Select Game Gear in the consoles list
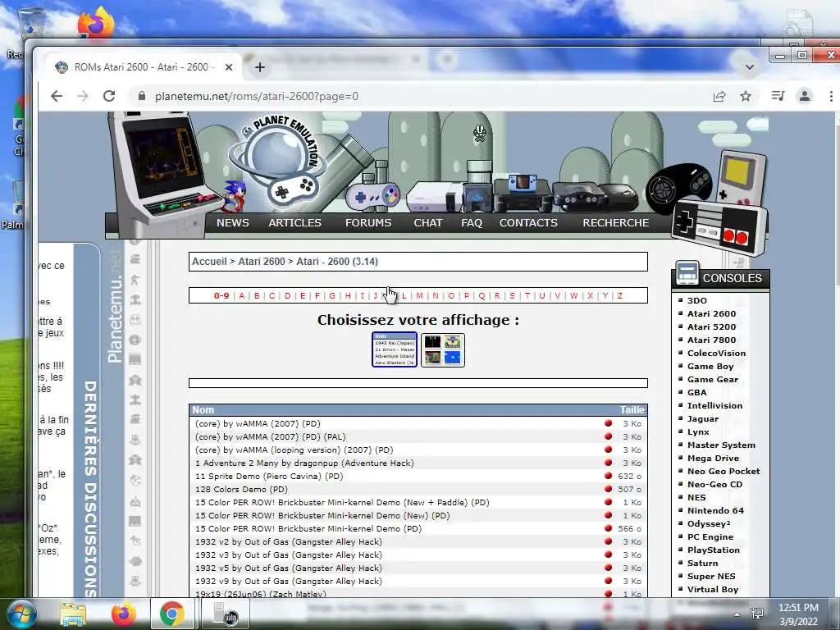 (713, 379)
